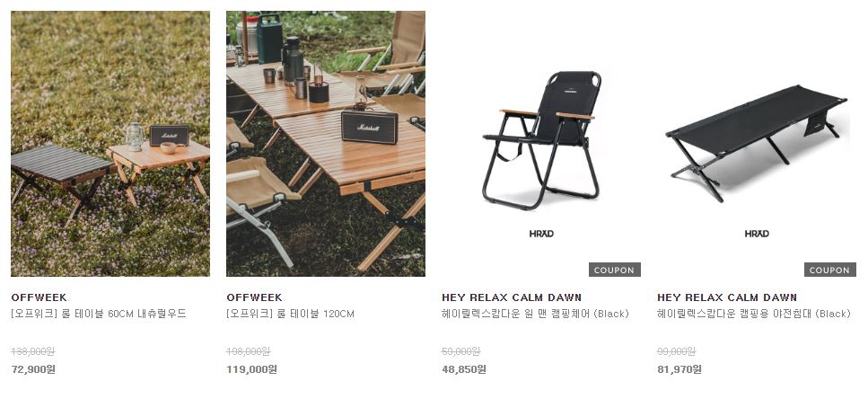
Task: Click the 119,000원 sale price
Action: click(x=251, y=369)
